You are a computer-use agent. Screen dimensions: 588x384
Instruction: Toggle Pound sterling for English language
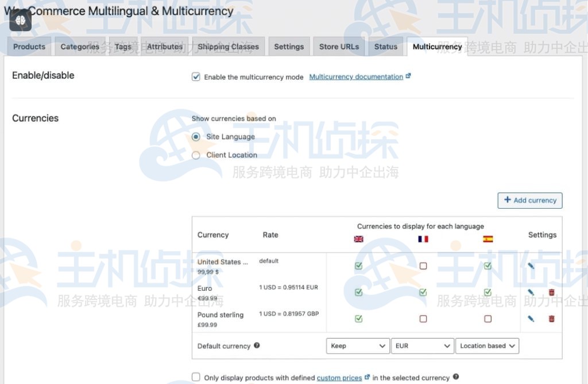click(x=358, y=318)
